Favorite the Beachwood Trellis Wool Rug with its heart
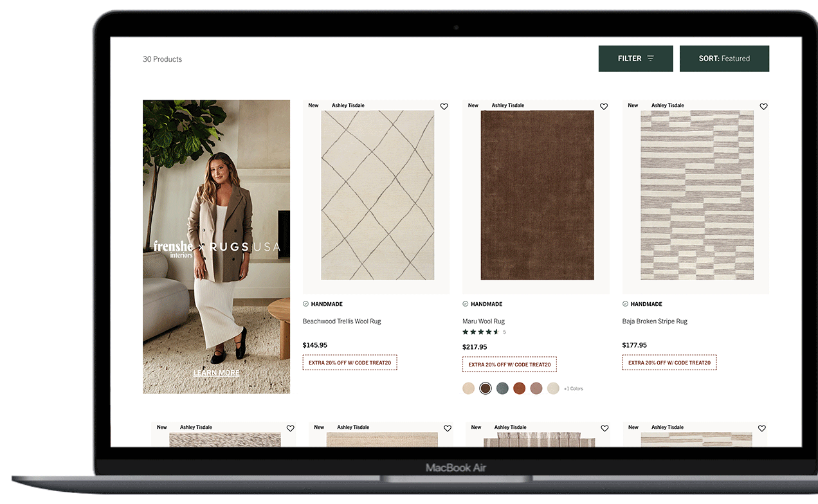The width and height of the screenshot is (818, 504). (x=444, y=107)
